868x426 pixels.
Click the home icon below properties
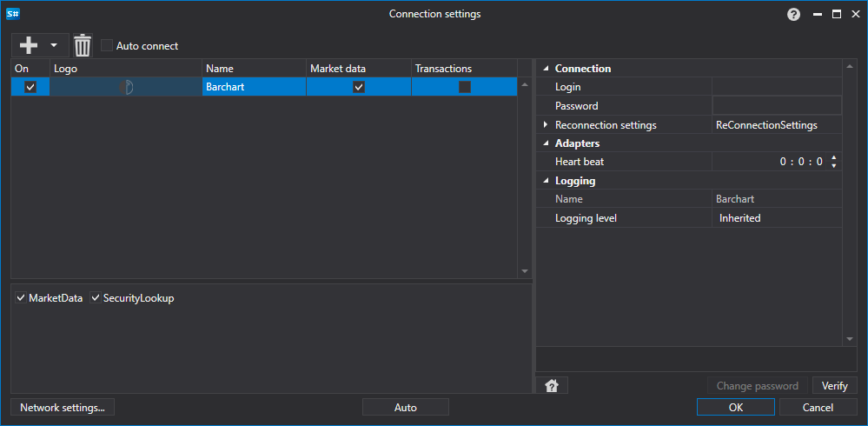tap(552, 385)
